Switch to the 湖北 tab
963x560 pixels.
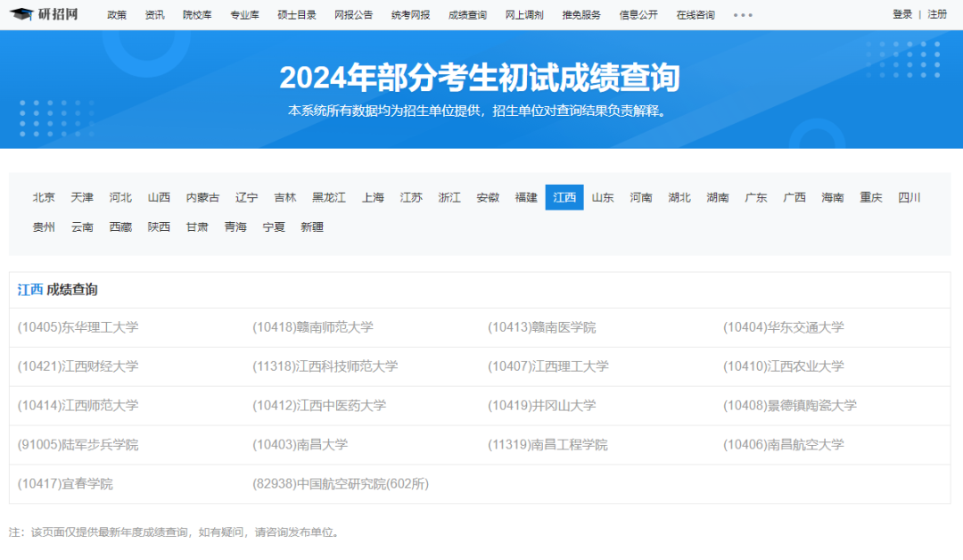click(x=679, y=197)
